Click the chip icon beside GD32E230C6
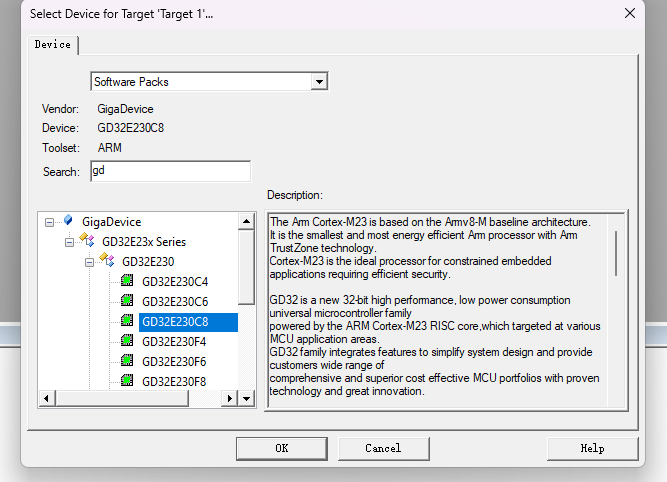This screenshot has height=482, width=667. pyautogui.click(x=127, y=300)
